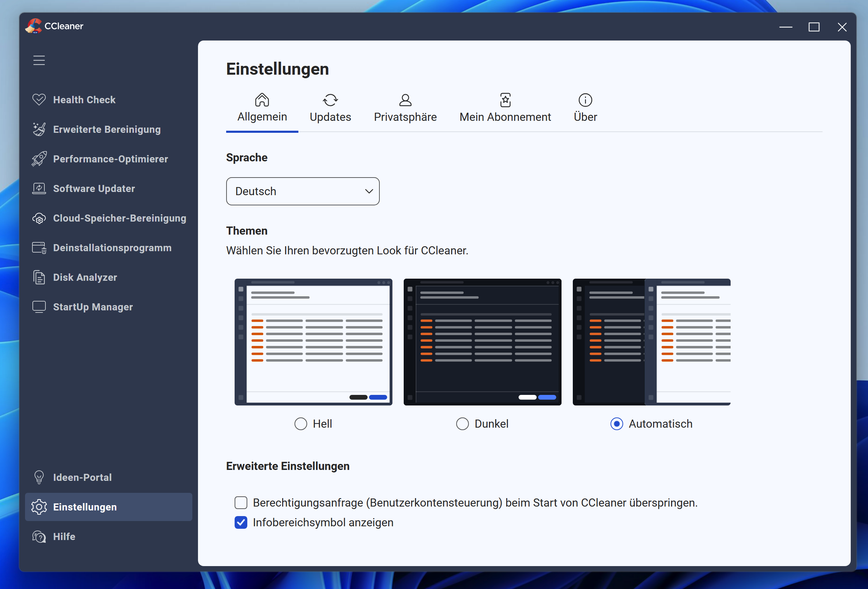This screenshot has height=589, width=868.
Task: Open Erweiterte Bereinigung broom icon
Action: tap(39, 129)
